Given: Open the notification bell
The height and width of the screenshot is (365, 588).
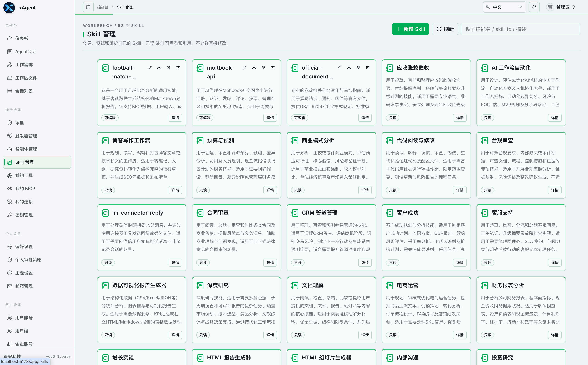Looking at the screenshot, I should click(534, 7).
